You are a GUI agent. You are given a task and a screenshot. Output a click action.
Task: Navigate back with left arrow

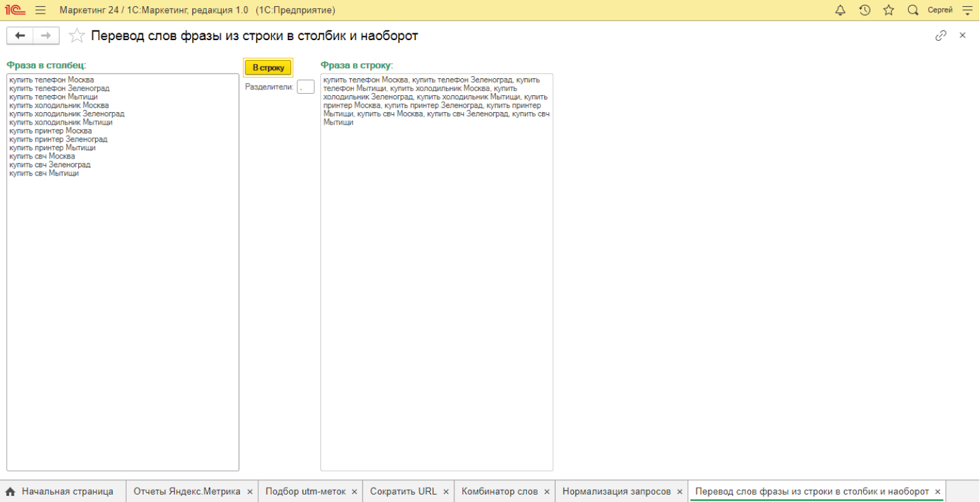[20, 35]
